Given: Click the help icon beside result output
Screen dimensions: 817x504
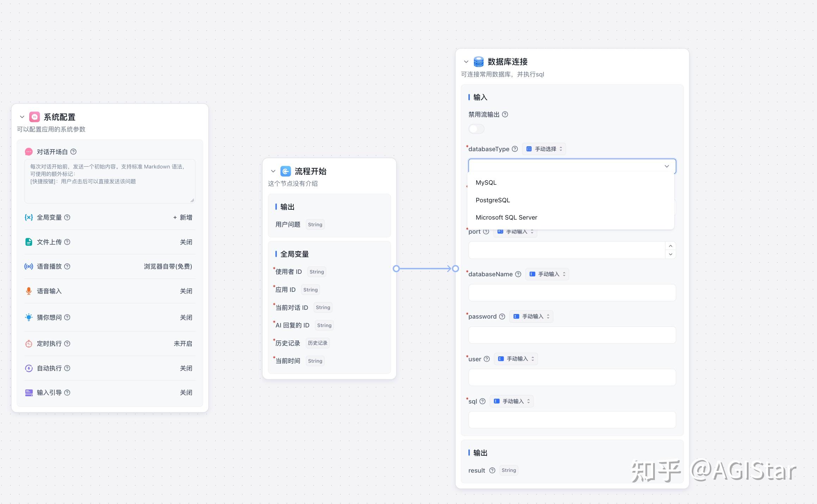Looking at the screenshot, I should pos(492,470).
